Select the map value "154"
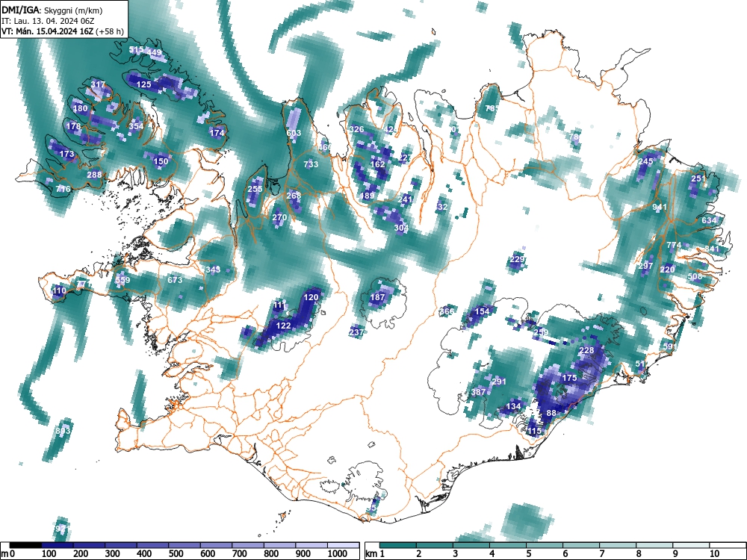This screenshot has width=747, height=560. coord(482,311)
